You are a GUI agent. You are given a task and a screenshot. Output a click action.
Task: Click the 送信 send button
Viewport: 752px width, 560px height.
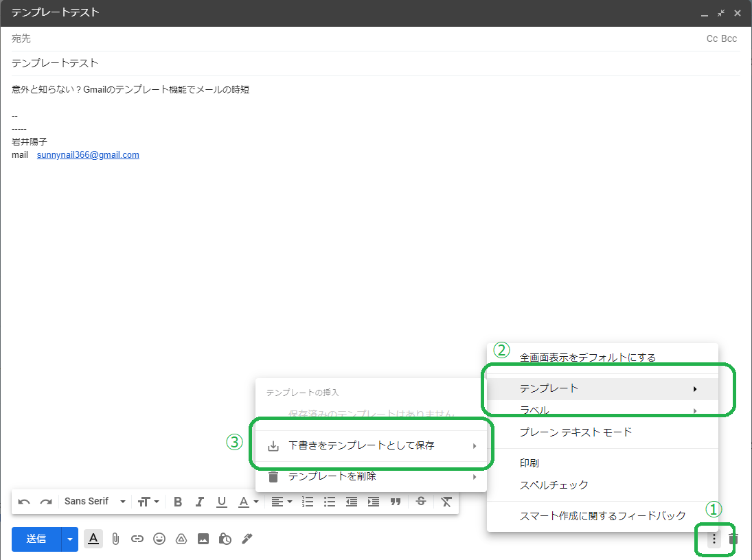tap(36, 539)
